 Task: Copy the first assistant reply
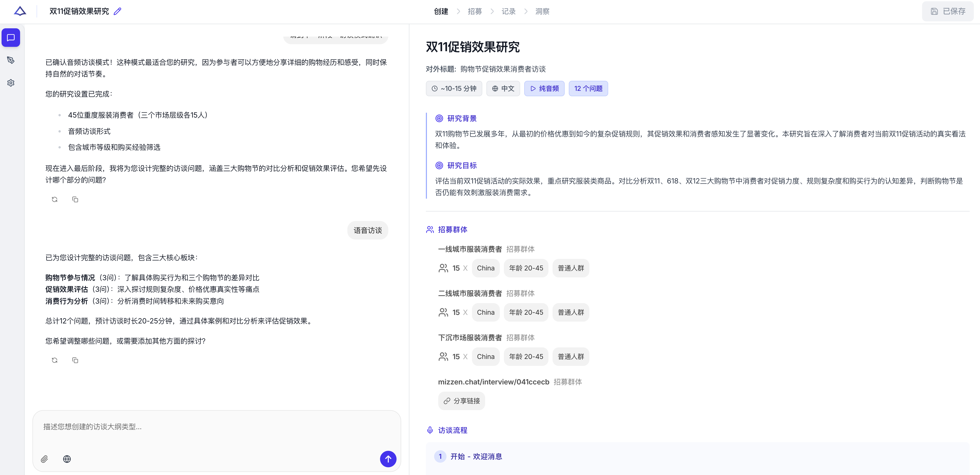click(75, 199)
